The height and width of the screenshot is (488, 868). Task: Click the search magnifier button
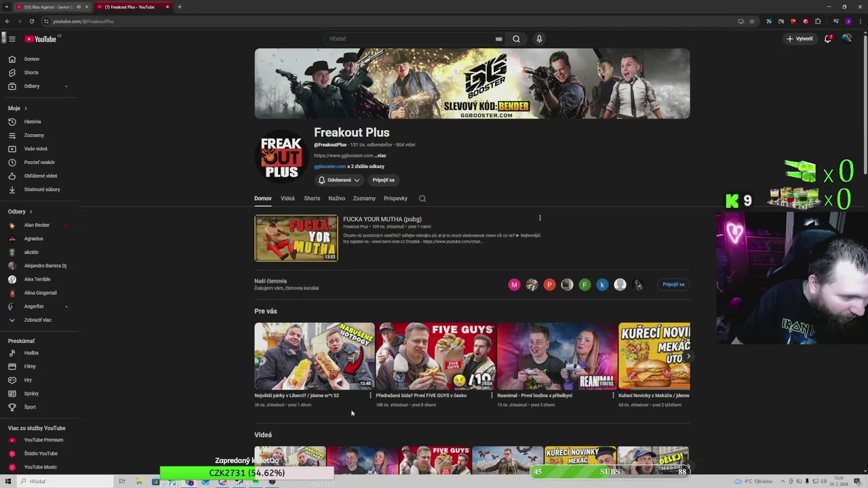(x=516, y=39)
